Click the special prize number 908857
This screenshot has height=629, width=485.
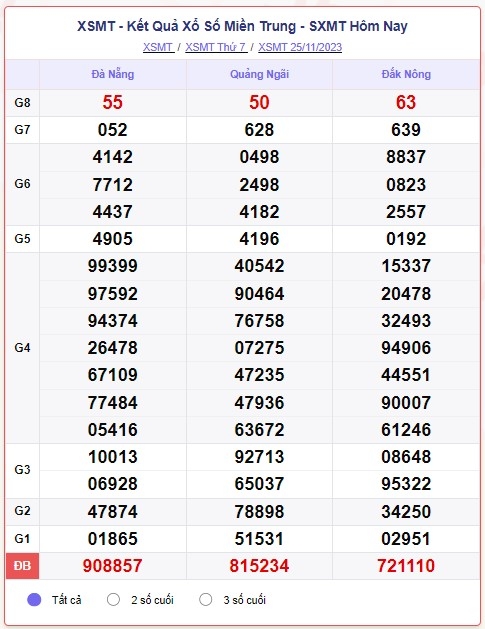point(113,566)
